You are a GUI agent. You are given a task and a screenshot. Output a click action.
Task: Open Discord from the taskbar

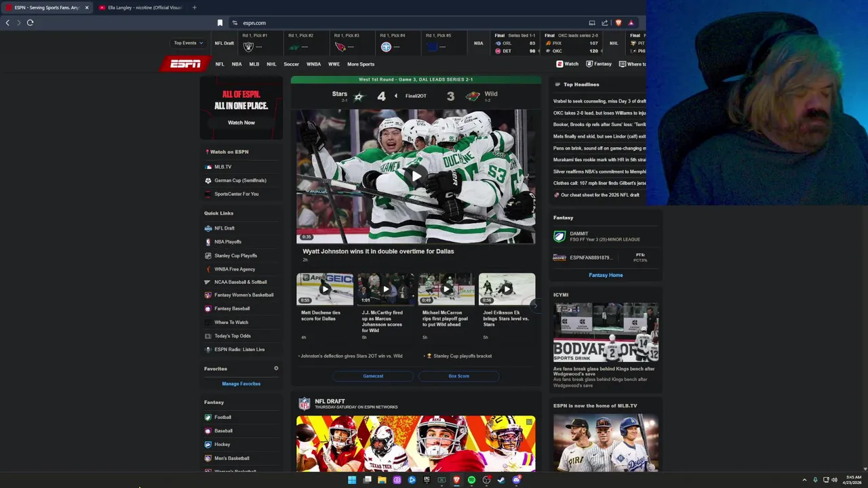tap(517, 480)
